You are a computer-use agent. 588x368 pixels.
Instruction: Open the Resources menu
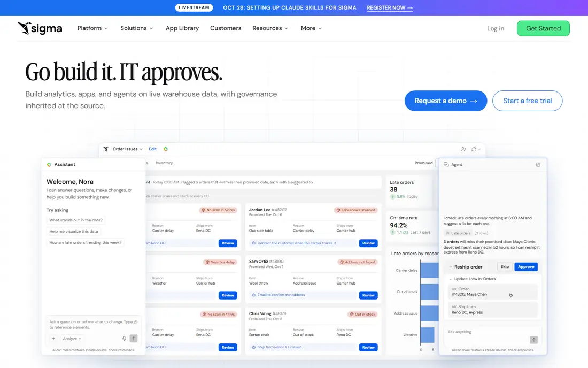tap(270, 28)
